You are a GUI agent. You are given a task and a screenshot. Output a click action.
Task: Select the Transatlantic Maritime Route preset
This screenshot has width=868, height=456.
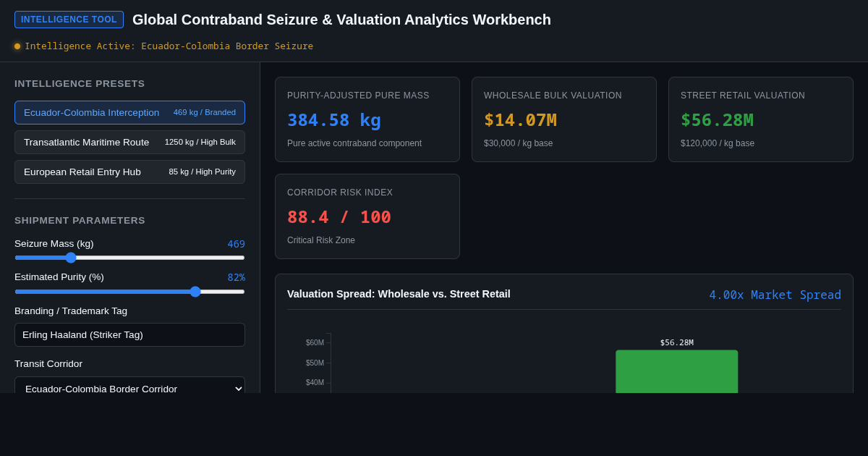tap(129, 142)
